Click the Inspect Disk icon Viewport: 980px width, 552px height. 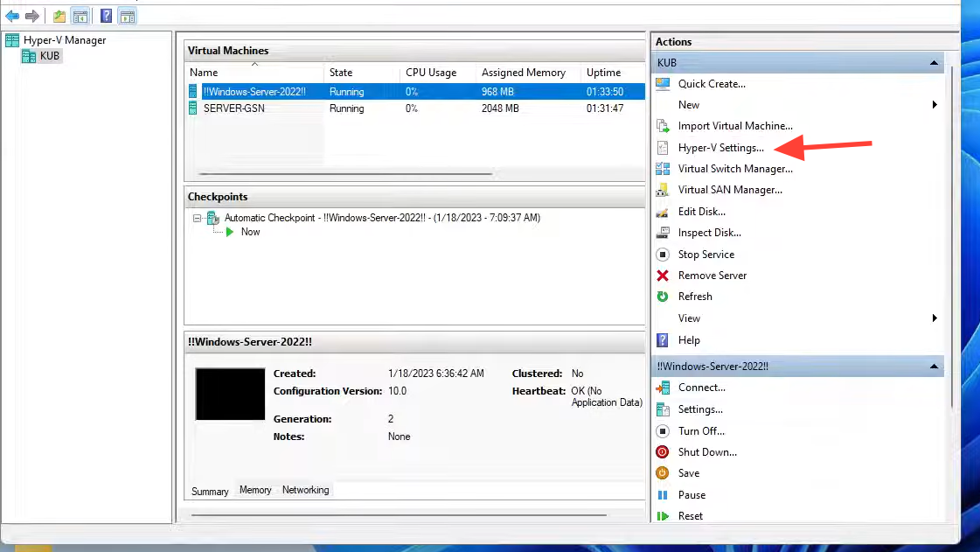[x=663, y=233]
